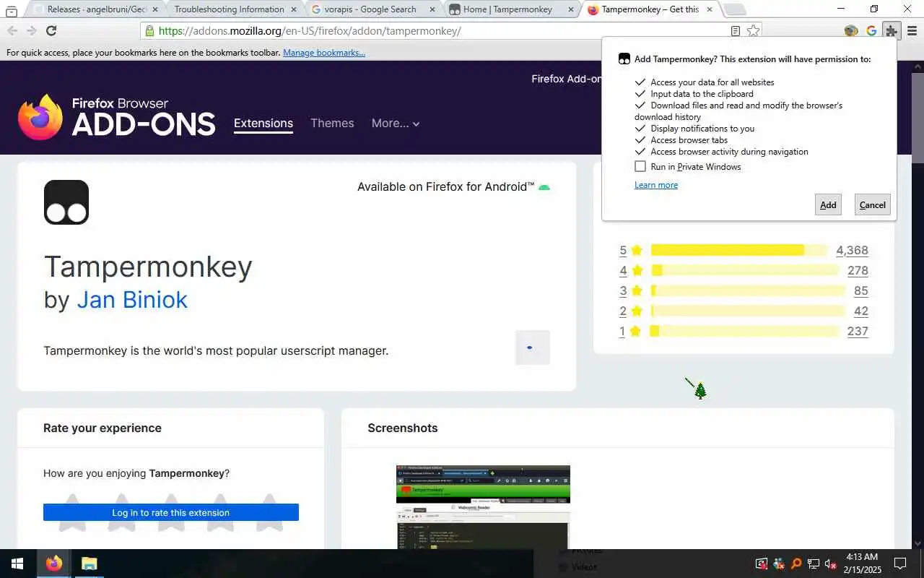The height and width of the screenshot is (578, 924).
Task: Open the browser hamburger menu
Action: coord(912,31)
